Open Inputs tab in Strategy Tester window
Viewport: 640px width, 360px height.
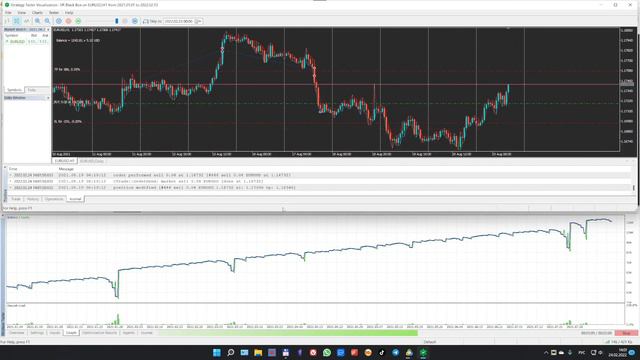click(55, 333)
